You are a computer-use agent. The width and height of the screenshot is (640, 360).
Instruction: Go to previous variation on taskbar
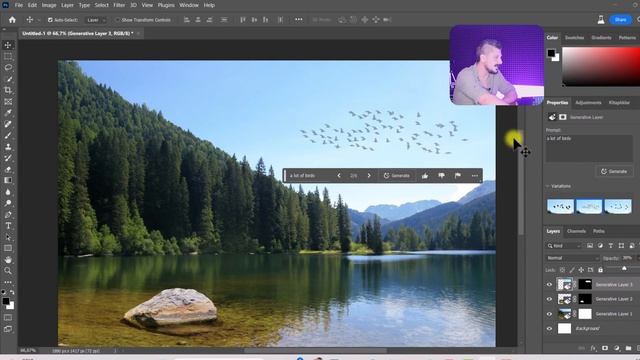pos(339,176)
